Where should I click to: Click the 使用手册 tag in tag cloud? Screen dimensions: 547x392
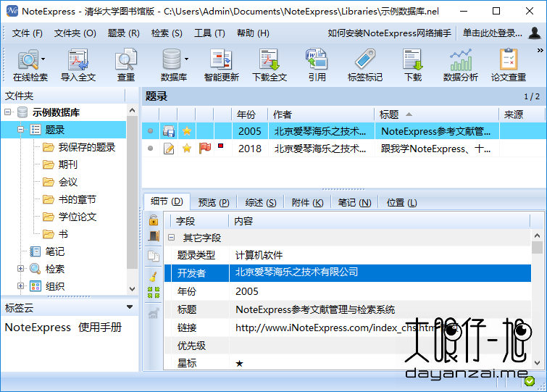click(x=100, y=328)
